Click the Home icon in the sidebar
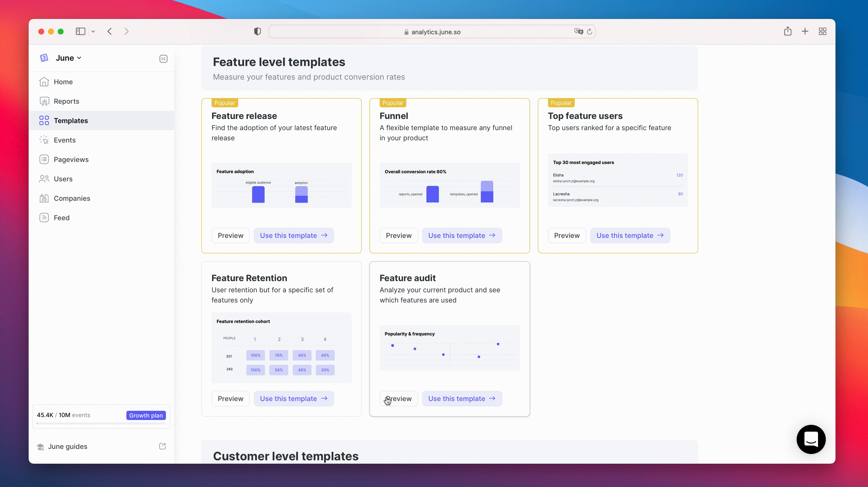 44,82
